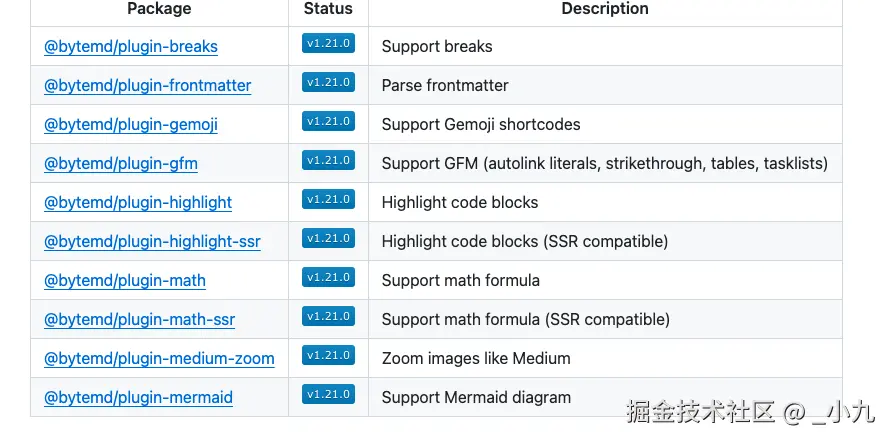The height and width of the screenshot is (441, 891).
Task: Click the version badge beside plugin-highlight-ssr
Action: [x=328, y=239]
